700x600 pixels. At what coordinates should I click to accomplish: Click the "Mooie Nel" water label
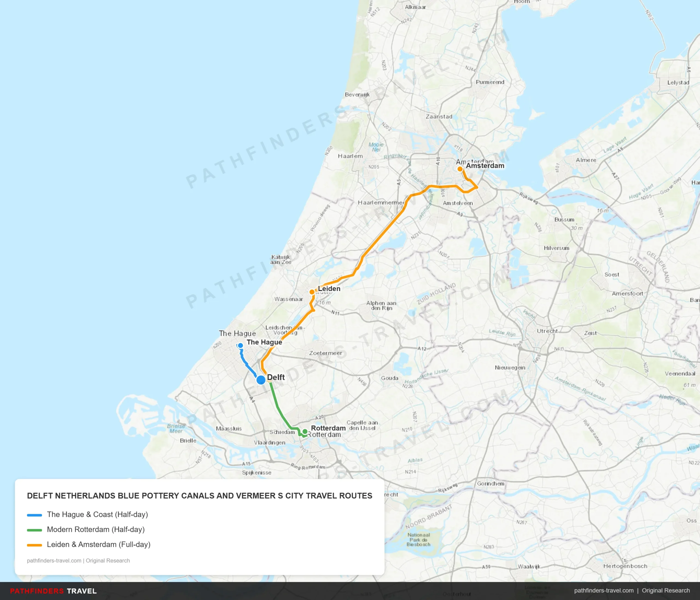click(376, 147)
